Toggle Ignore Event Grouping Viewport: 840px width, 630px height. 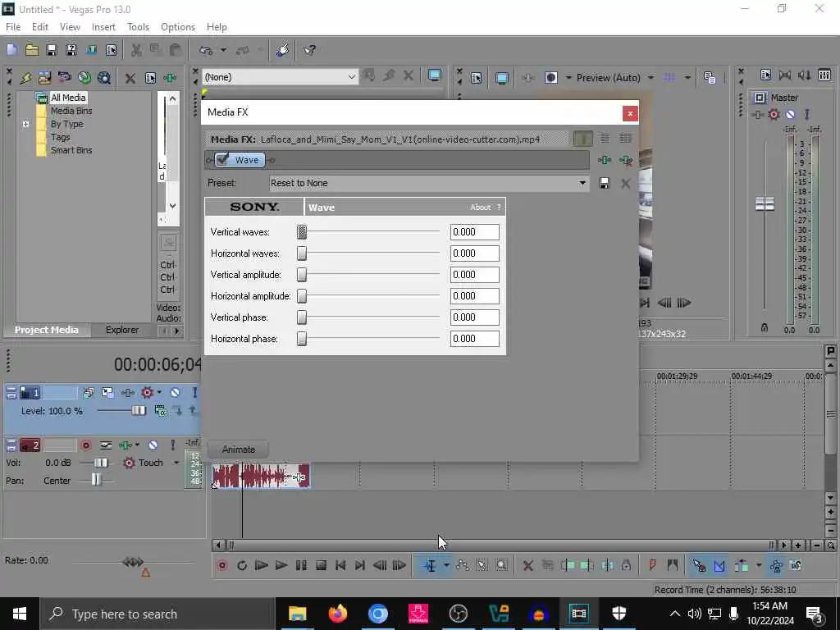coord(796,566)
